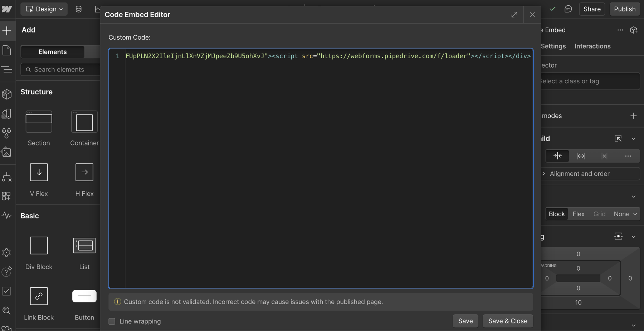Expand the Code Embed Editor to fullscreen

coord(514,15)
